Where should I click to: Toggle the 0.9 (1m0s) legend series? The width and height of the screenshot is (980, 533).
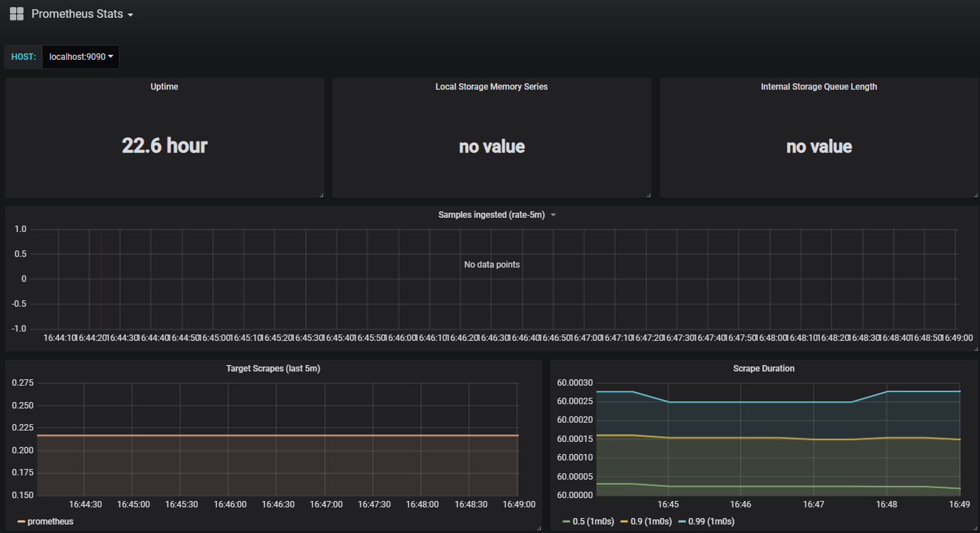(x=650, y=522)
